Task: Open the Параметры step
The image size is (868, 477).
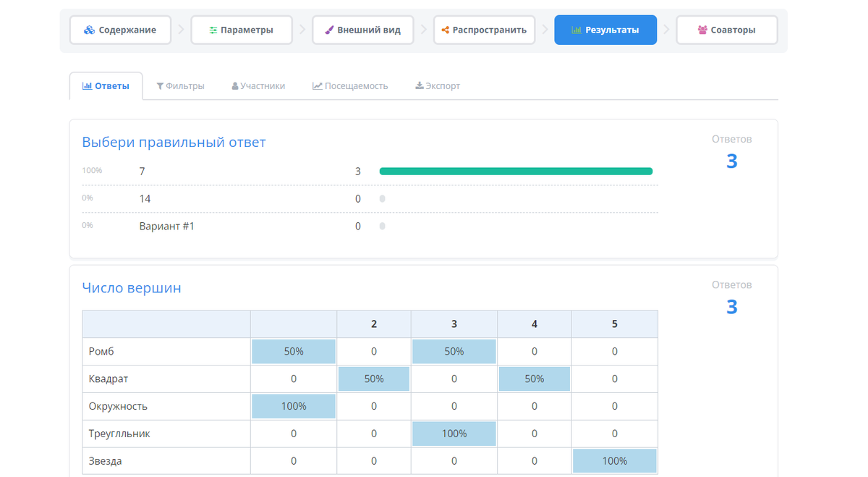Action: [x=242, y=30]
